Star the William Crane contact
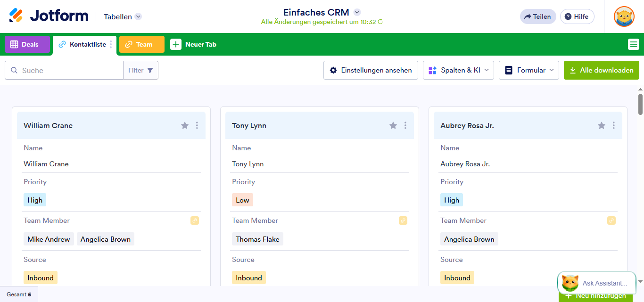Screen dimensions: 644x302 click(x=185, y=125)
